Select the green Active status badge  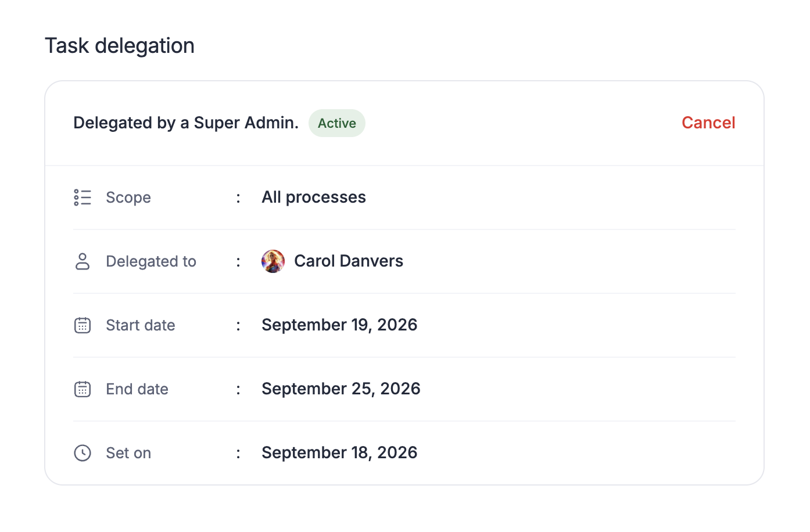[x=337, y=123]
